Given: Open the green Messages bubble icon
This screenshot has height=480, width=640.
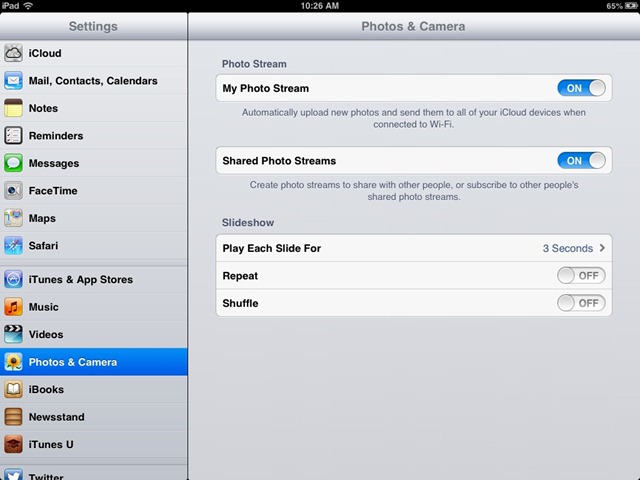Looking at the screenshot, I should pyautogui.click(x=13, y=163).
